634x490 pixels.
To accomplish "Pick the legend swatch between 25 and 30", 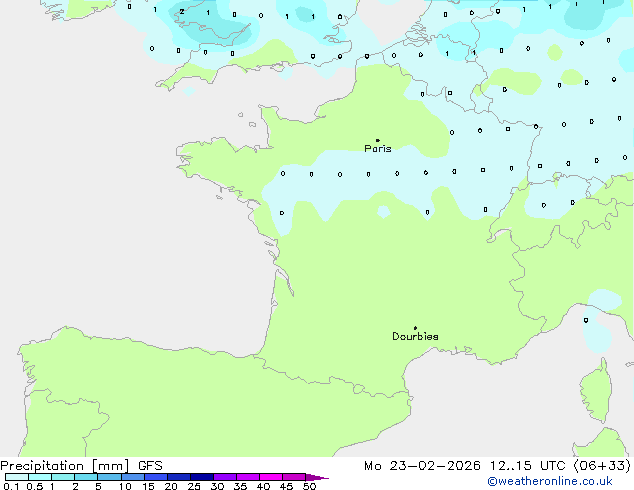I will point(202,477).
